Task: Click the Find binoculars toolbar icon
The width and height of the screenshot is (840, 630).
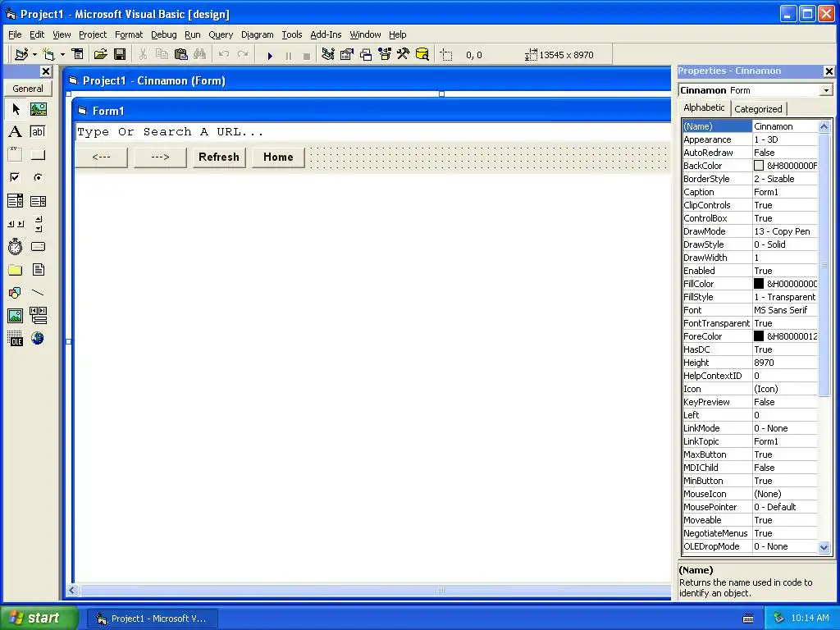Action: [200, 55]
